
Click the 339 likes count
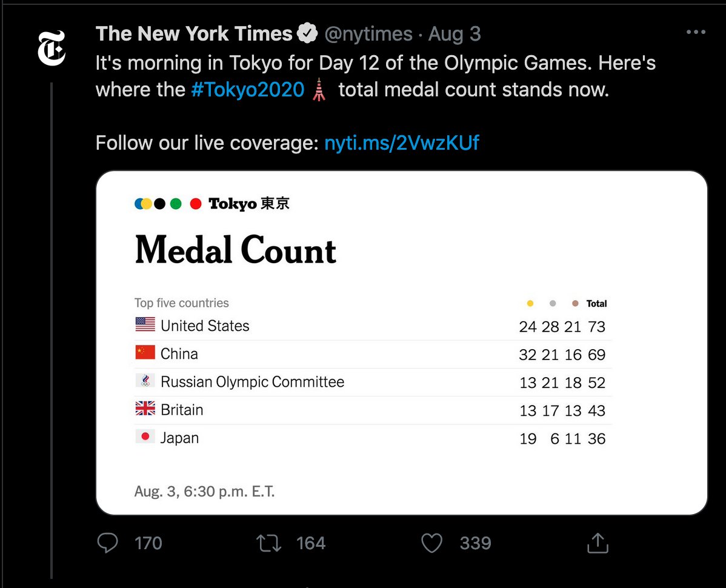pos(476,543)
